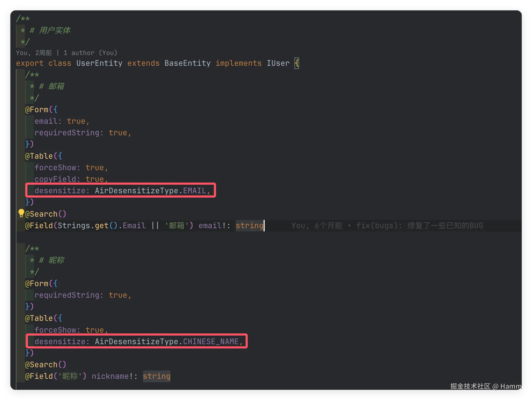
Task: Click the '昵称' doc comment heading
Action: point(56,260)
